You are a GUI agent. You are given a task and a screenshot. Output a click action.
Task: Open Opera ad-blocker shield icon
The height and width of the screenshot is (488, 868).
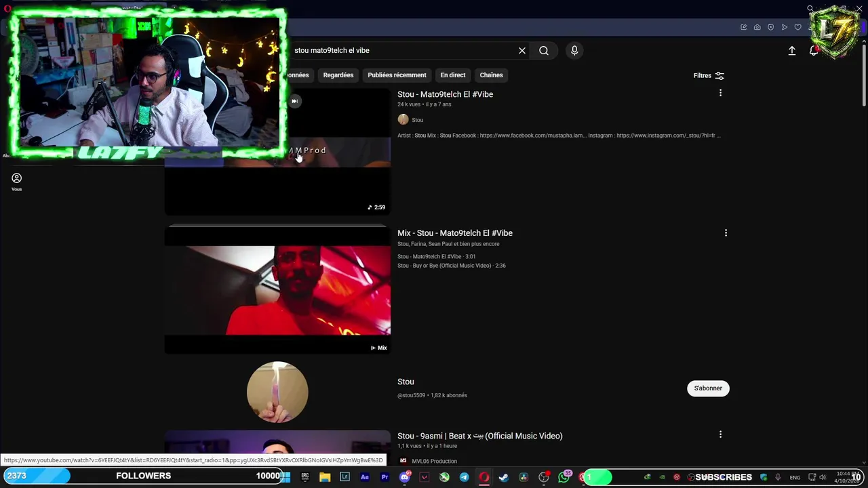coord(770,27)
